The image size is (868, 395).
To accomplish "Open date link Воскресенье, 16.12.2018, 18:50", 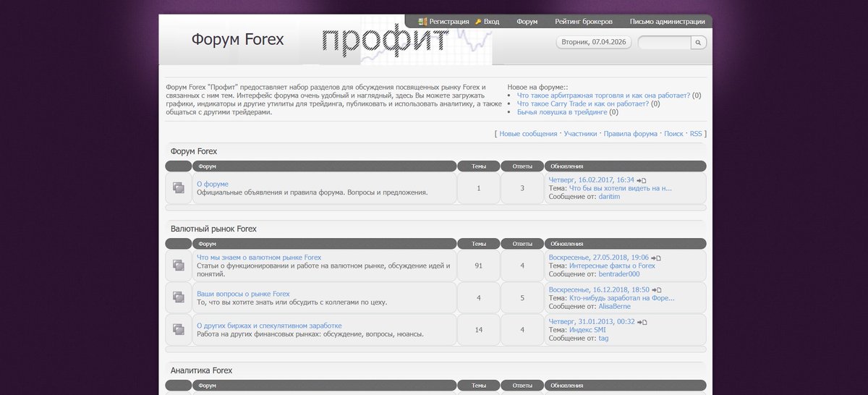I will click(600, 289).
